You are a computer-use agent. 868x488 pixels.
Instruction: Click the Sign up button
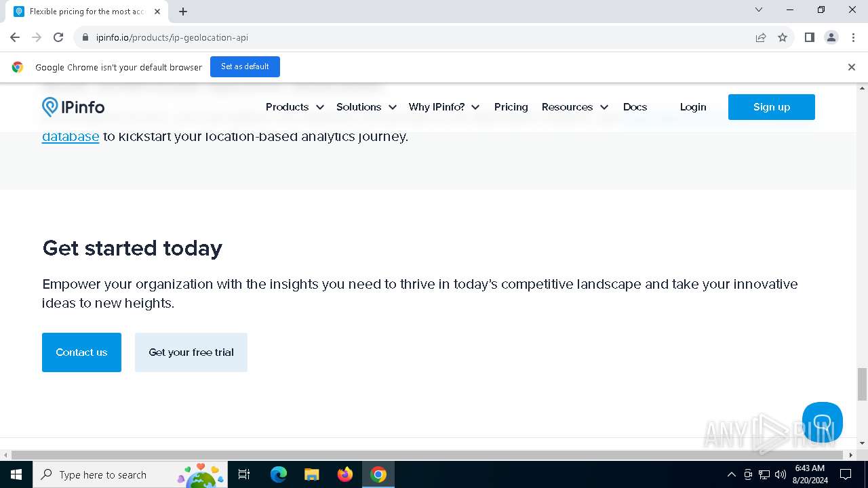click(x=772, y=107)
